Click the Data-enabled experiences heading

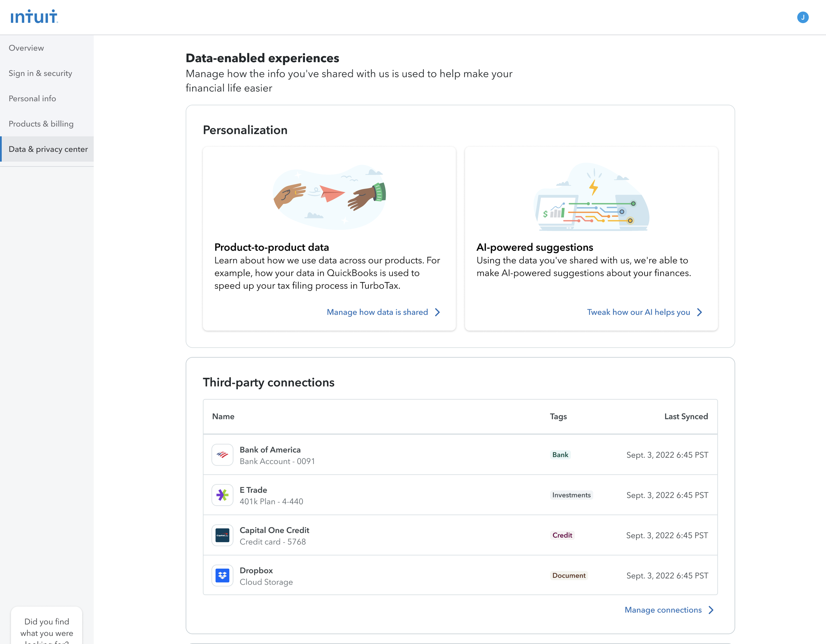(x=262, y=58)
